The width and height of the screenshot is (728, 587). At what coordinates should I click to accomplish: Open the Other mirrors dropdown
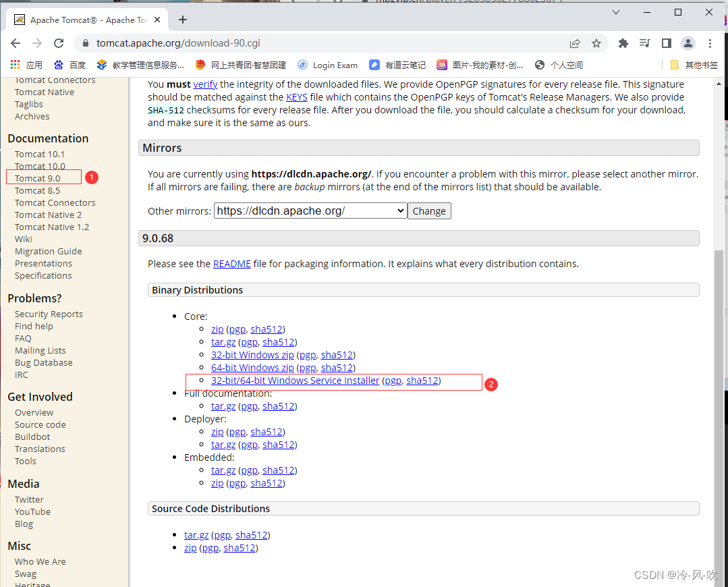point(310,211)
